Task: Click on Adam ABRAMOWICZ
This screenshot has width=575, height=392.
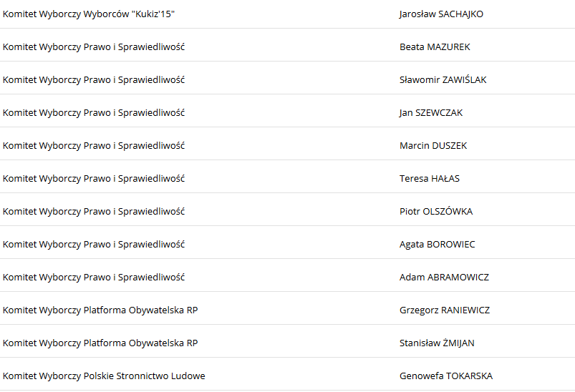Action: pyautogui.click(x=444, y=278)
